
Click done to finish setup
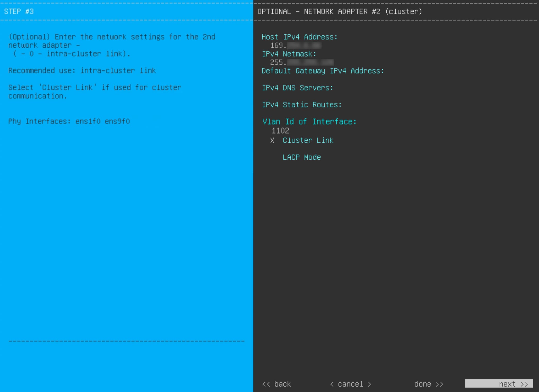(428, 384)
